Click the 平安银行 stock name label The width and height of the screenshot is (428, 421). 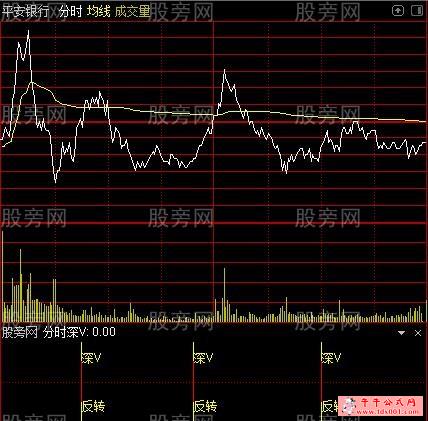pos(26,12)
